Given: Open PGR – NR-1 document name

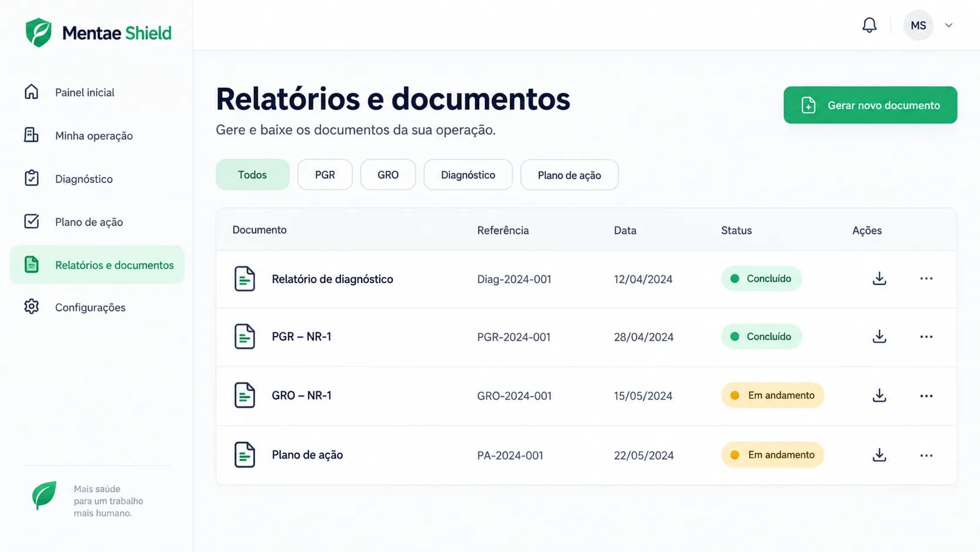Looking at the screenshot, I should [x=301, y=337].
